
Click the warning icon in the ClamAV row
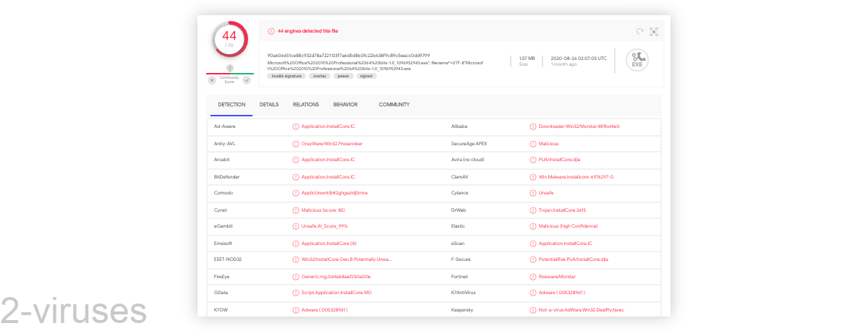[x=533, y=176]
